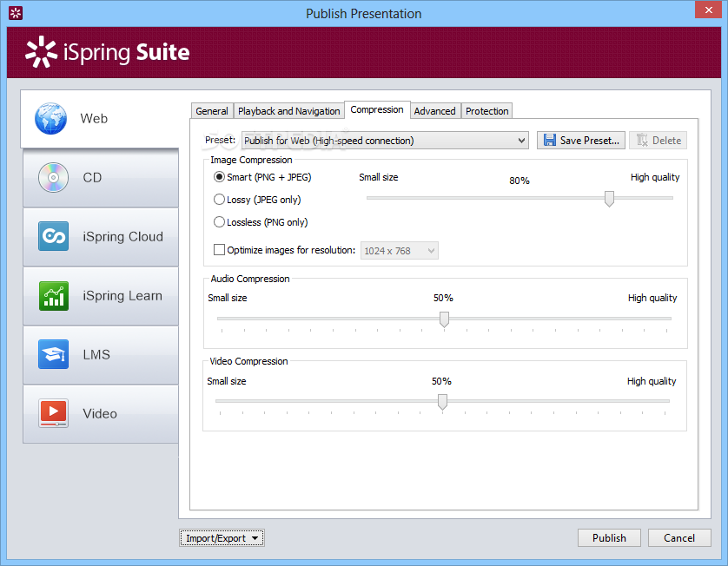
Task: Click the Video play icon
Action: 53,413
